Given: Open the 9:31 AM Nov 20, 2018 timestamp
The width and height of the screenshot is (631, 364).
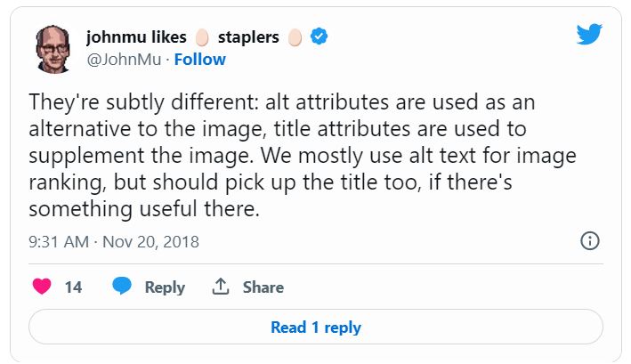Looking at the screenshot, I should tap(114, 242).
